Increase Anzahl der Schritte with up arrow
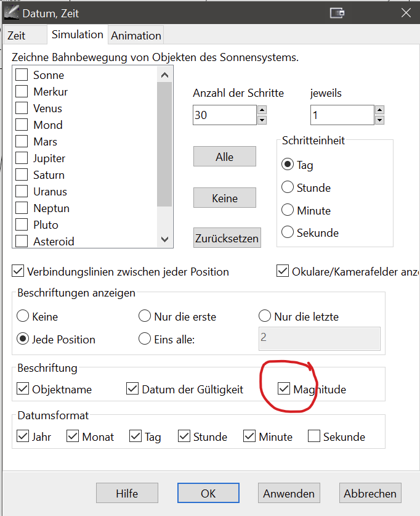The image size is (420, 516). coord(262,110)
